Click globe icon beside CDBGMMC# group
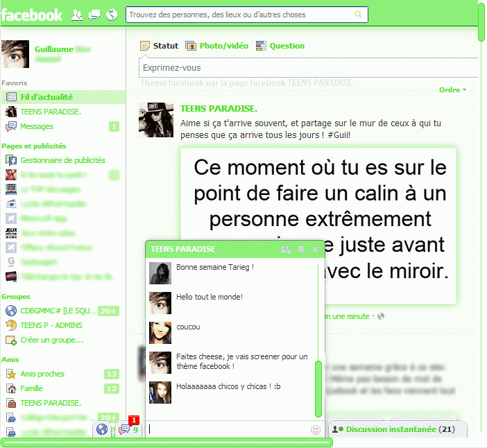The image size is (487, 448). (11, 311)
